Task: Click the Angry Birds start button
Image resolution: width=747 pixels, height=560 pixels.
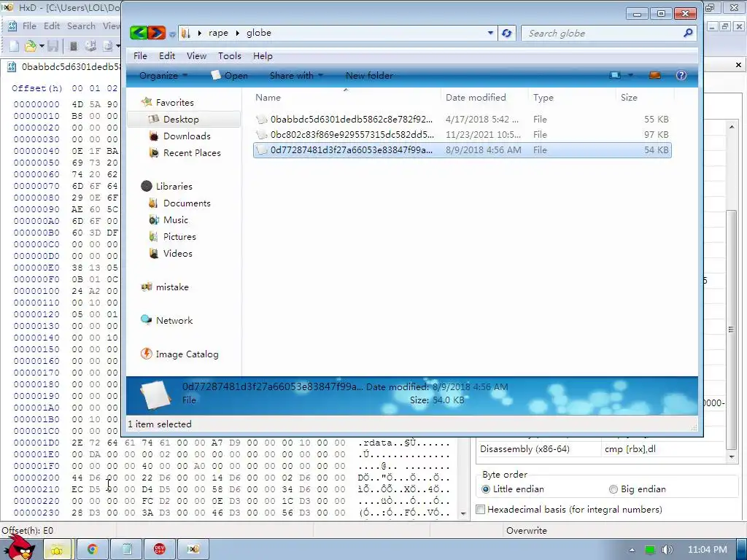Action: click(18, 548)
